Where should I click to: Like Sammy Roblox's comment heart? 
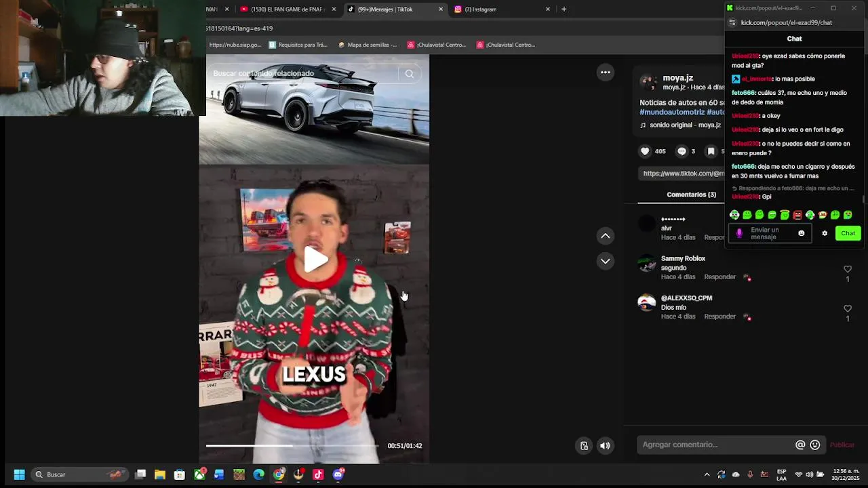tap(847, 269)
